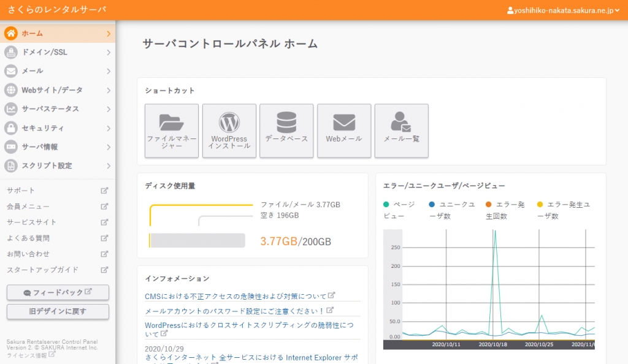Select Webサイト/データ in the sidebar menu
The height and width of the screenshot is (364, 628).
pos(58,90)
